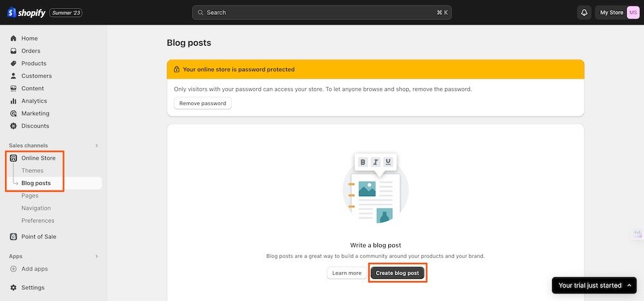The width and height of the screenshot is (644, 301).
Task: Click the Content label in sidebar
Action: (x=32, y=89)
